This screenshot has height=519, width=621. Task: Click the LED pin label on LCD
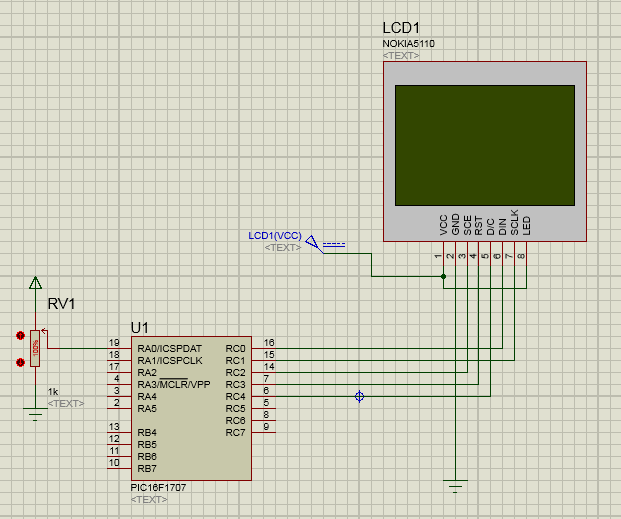526,226
